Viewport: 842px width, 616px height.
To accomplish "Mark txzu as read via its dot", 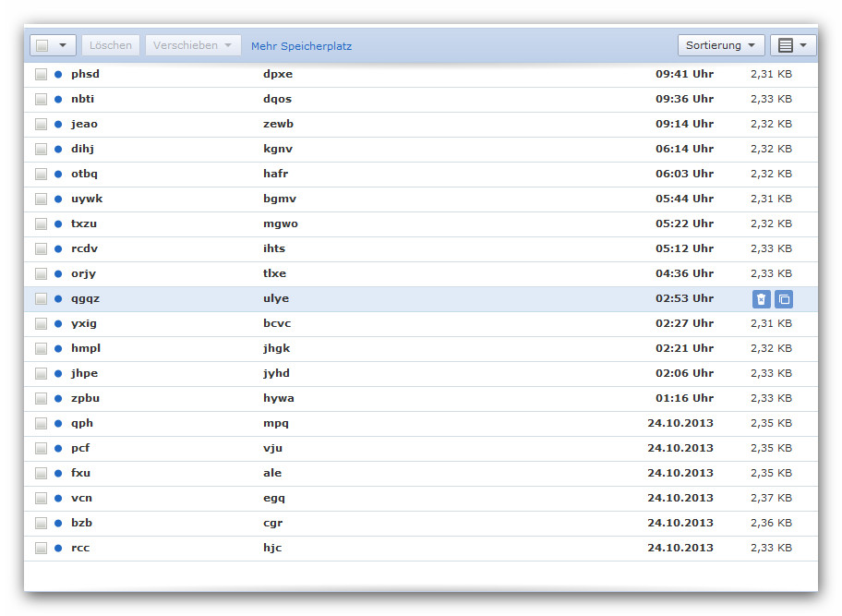I will (58, 223).
